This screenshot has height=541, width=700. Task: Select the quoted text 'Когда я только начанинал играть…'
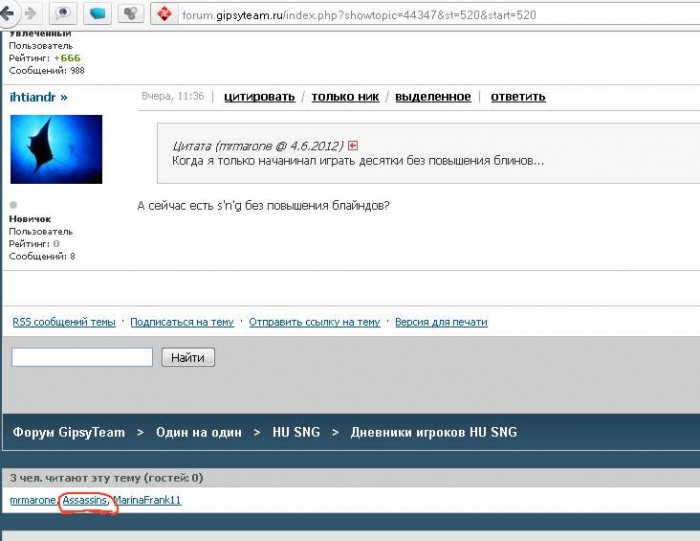(358, 161)
